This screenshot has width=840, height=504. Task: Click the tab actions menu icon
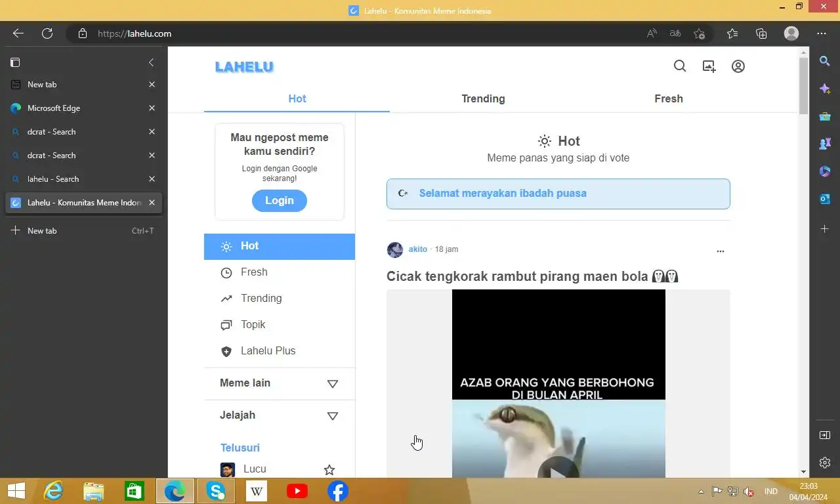(x=15, y=62)
